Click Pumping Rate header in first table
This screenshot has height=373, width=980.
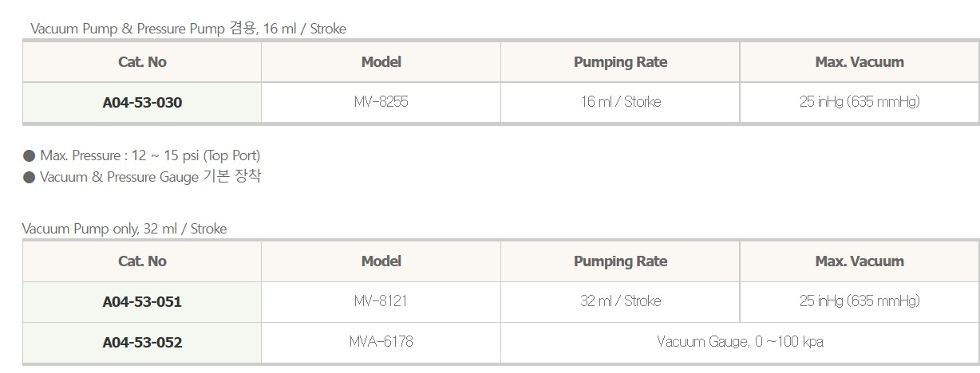[620, 62]
